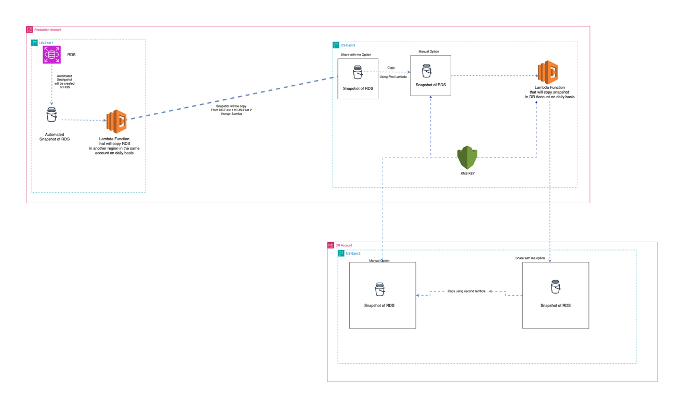This screenshot has width=684, height=408.
Task: Select the 'Copy' label between Production snapshots
Action: [x=391, y=68]
